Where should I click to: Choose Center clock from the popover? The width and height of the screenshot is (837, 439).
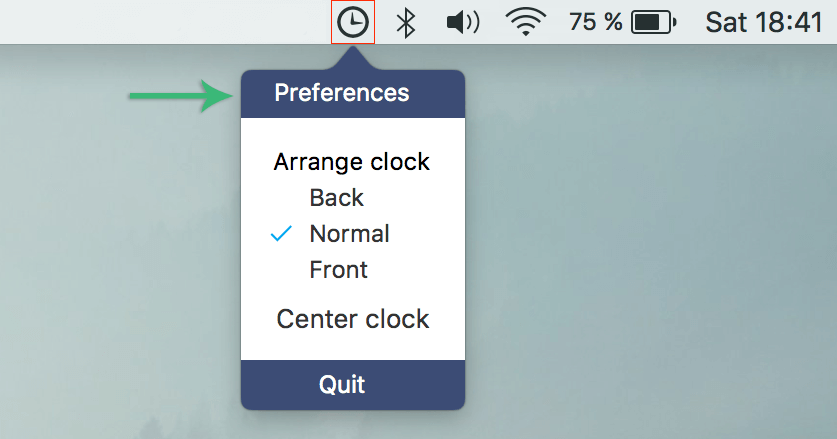(352, 319)
